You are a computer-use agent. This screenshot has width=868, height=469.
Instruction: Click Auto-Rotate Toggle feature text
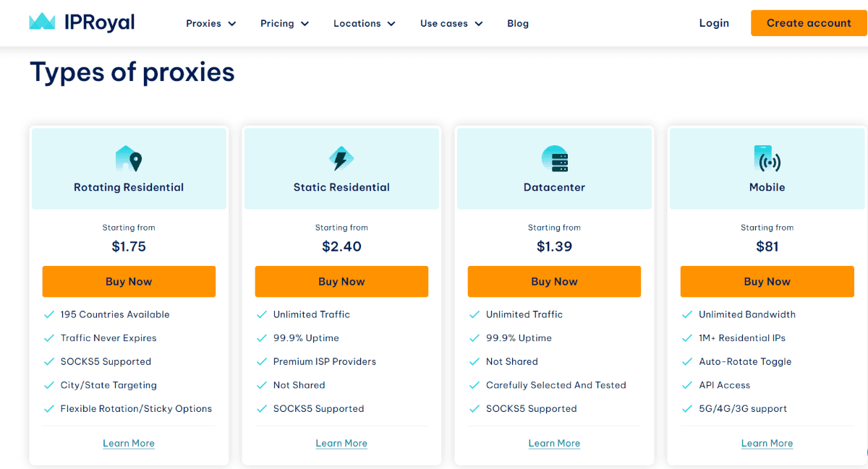[x=745, y=361]
